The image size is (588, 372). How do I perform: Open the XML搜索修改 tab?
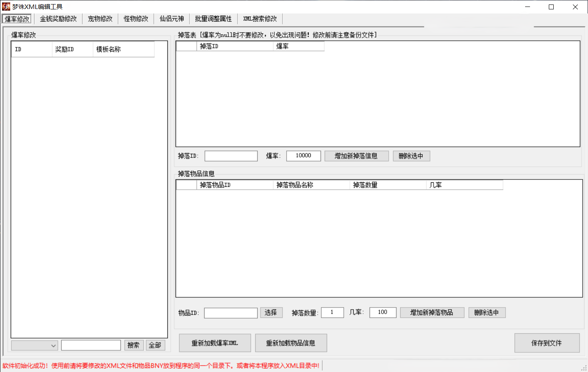point(260,18)
